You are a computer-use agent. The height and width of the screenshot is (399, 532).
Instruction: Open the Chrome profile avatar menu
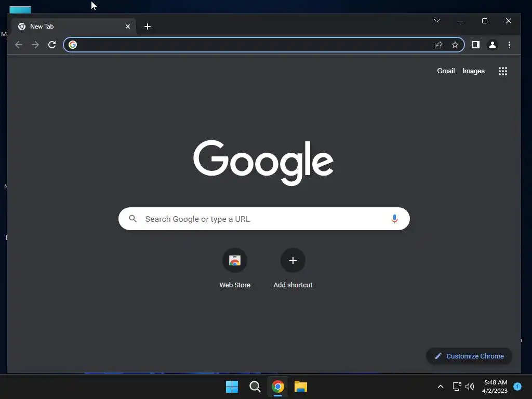pos(493,45)
